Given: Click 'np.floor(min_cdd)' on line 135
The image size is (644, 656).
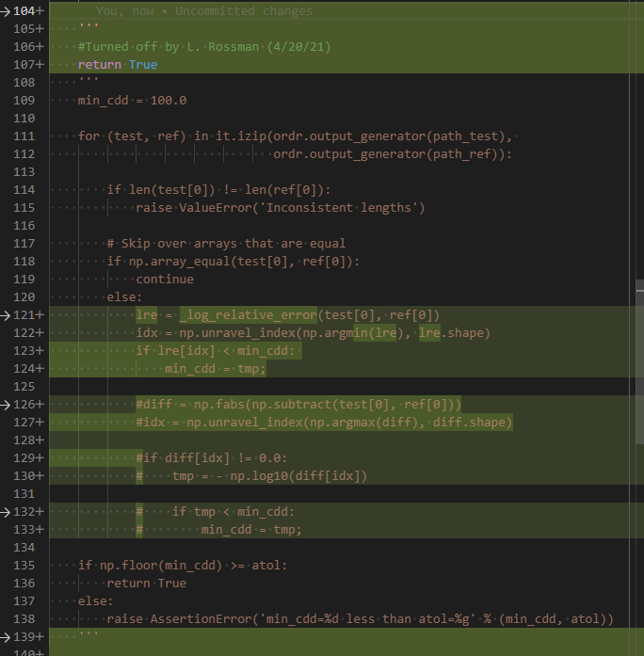Looking at the screenshot, I should (x=161, y=566).
